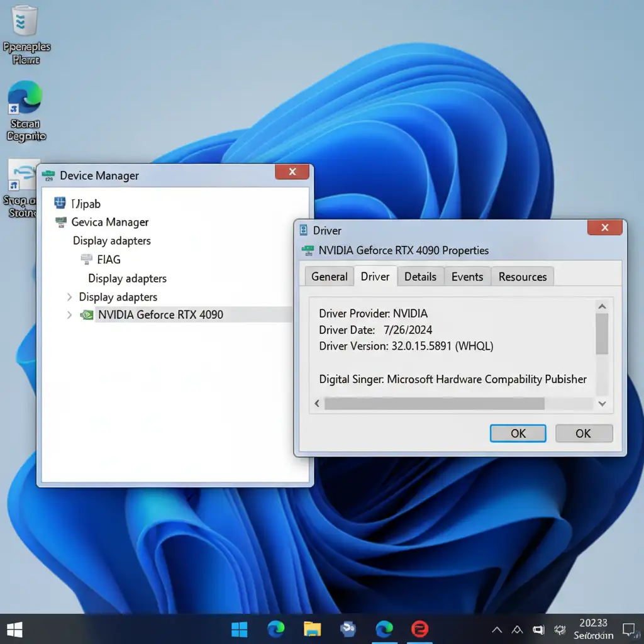Select the FIAG item in the device tree
The width and height of the screenshot is (644, 644).
click(108, 259)
